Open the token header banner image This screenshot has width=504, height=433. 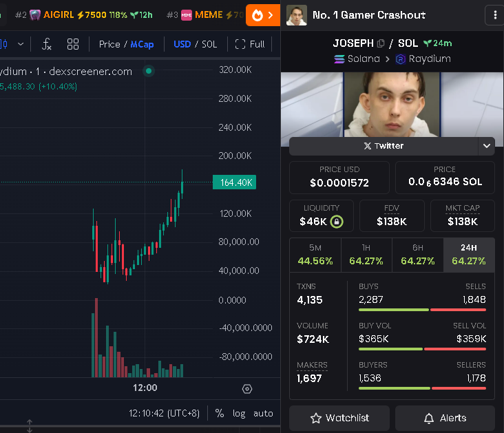392,105
